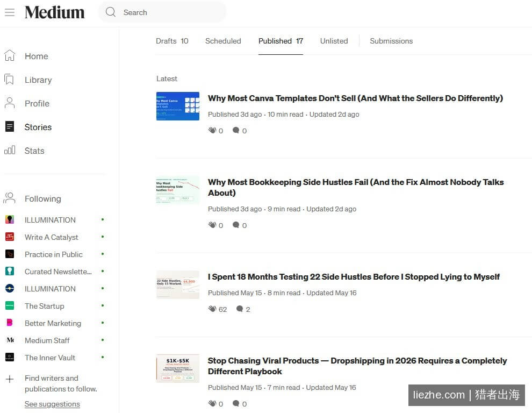Click the search magnifier icon
532x413 pixels.
[x=111, y=12]
